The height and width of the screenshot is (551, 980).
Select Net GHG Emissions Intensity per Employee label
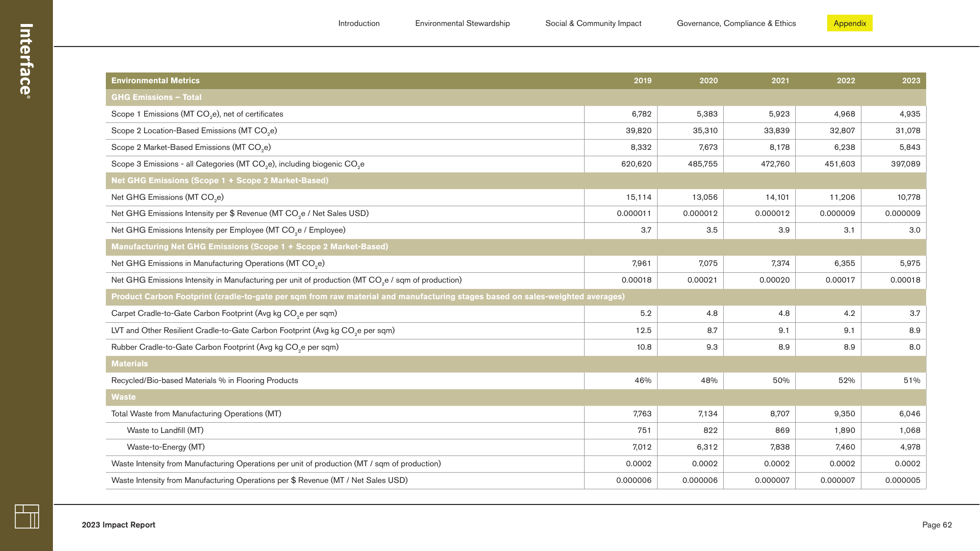(x=228, y=231)
